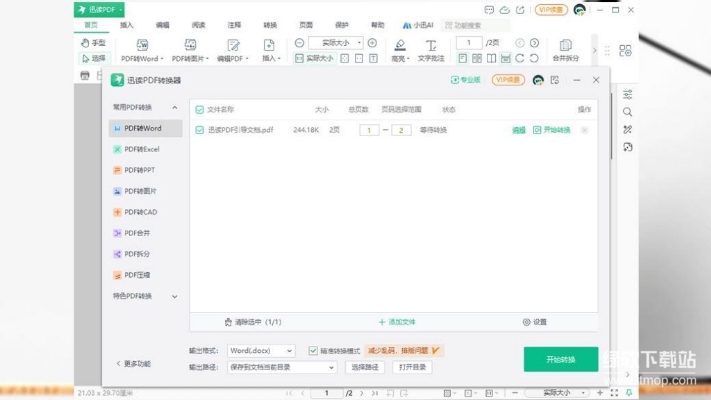711x400 pixels.
Task: Switch to the 转换 ribbon tab
Action: [270, 25]
